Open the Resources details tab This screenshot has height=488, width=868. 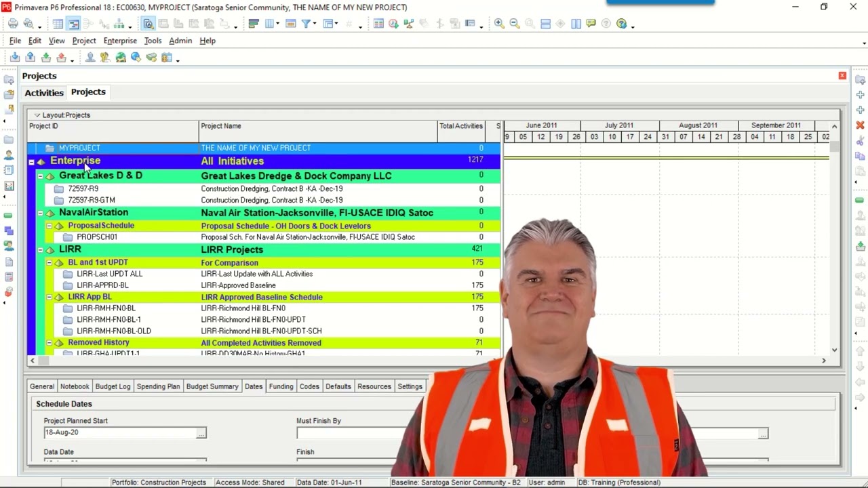click(374, 386)
